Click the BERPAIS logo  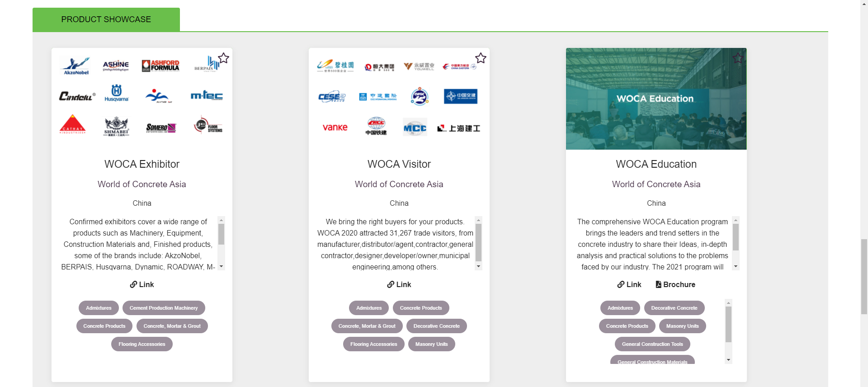click(x=207, y=64)
